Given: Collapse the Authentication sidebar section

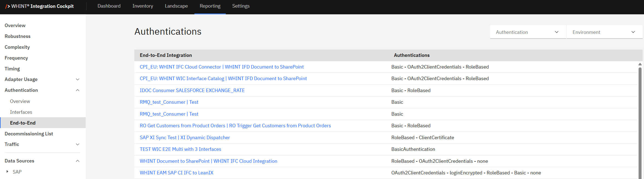Looking at the screenshot, I should pos(78,90).
